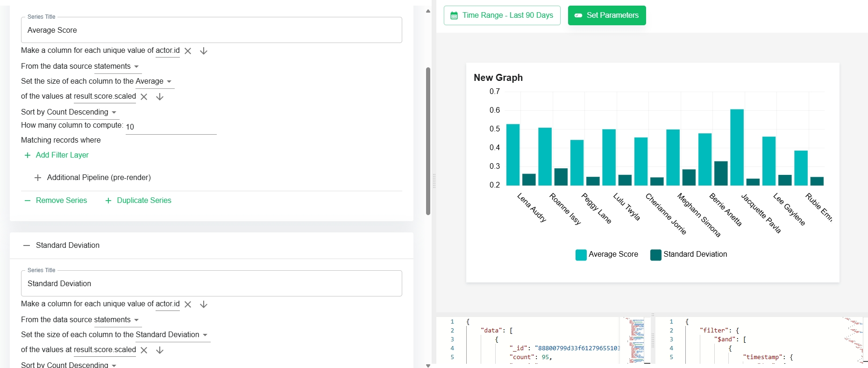868x368 pixels.
Task: Toggle Standard Deviation legend entry in chart
Action: (x=689, y=254)
